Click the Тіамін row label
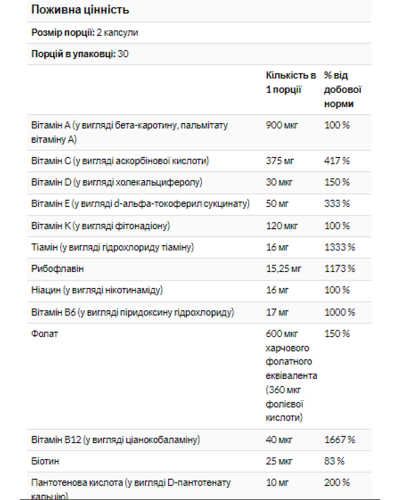400x500 pixels. [x=112, y=247]
